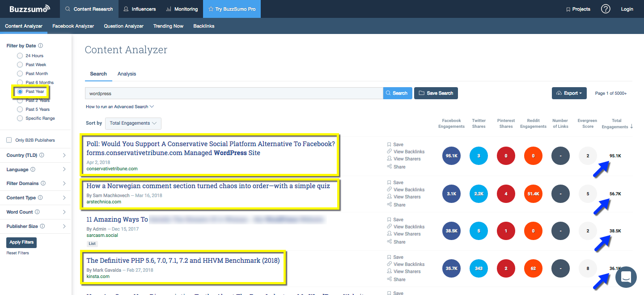Open the Projects link
The image size is (644, 295).
578,9
